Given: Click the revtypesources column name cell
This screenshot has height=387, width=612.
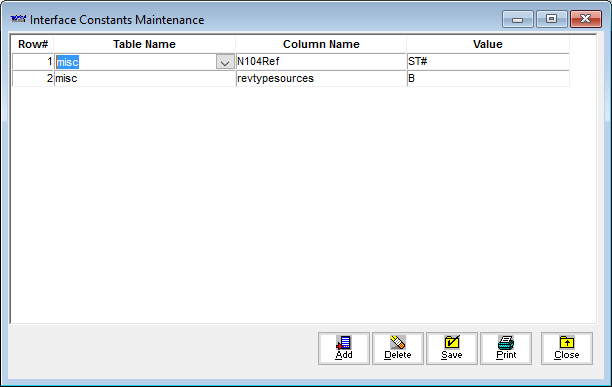Looking at the screenshot, I should [321, 78].
